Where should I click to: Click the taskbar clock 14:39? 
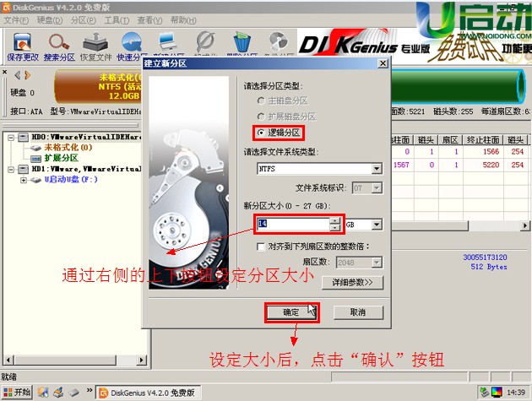[516, 393]
